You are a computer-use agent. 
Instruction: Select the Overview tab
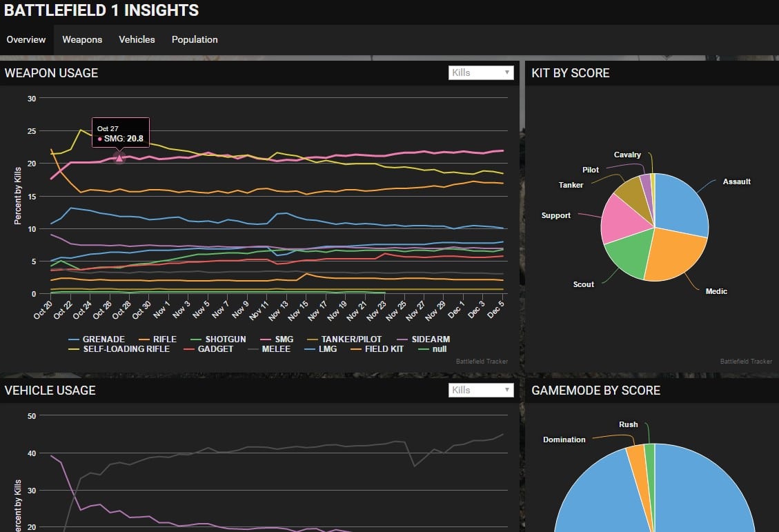pyautogui.click(x=26, y=40)
